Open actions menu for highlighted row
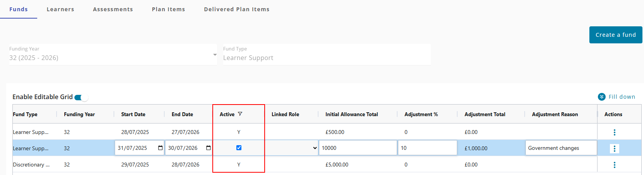Image resolution: width=644 pixels, height=175 pixels. coord(614,149)
